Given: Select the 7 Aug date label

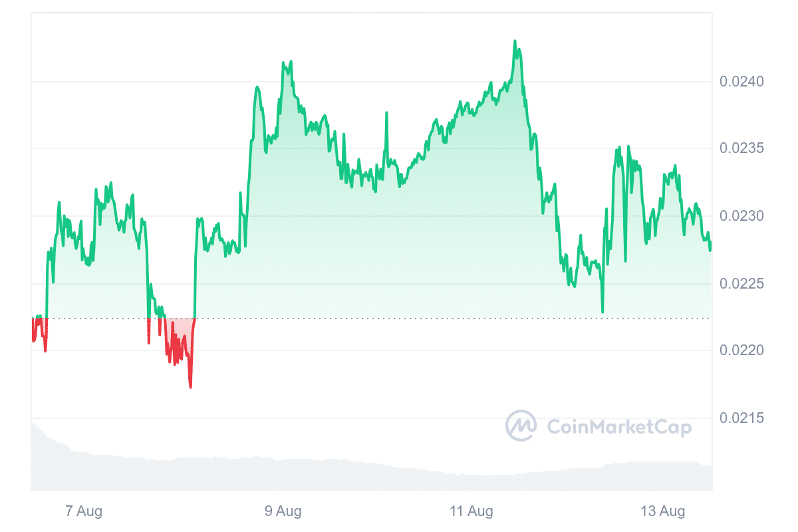Looking at the screenshot, I should 84,511.
